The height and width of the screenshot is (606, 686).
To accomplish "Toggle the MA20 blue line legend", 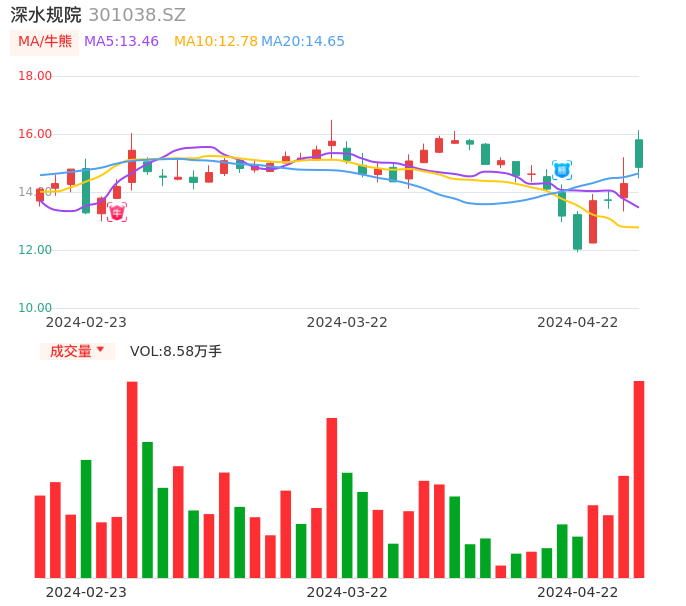I will click(302, 42).
